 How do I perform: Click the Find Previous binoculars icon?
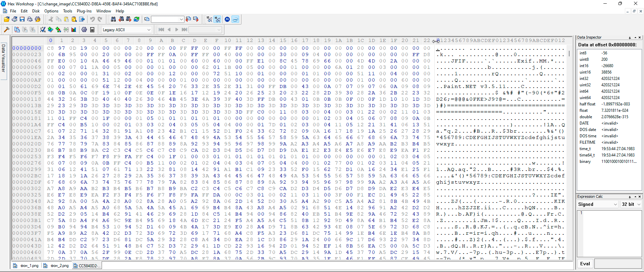[x=121, y=19]
